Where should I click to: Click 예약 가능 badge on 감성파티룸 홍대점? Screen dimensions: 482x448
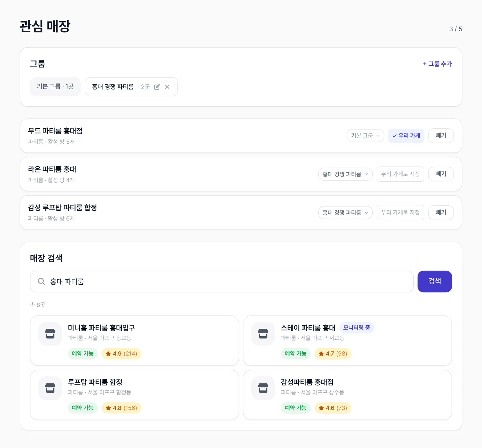click(296, 408)
